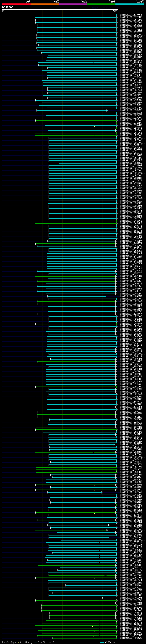Screen dimensions: 146x644
Task: Select hit label UniRef100_C6SW15
Action: coord(131,25)
